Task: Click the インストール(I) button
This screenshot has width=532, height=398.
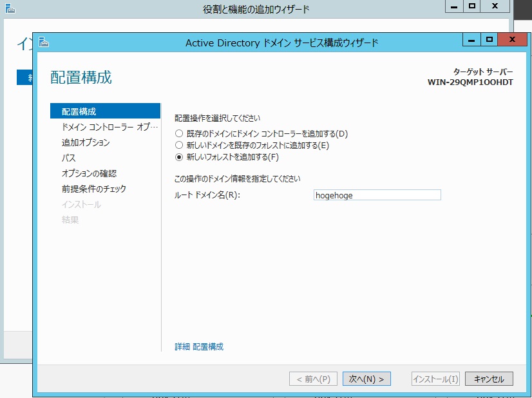Action: (435, 379)
